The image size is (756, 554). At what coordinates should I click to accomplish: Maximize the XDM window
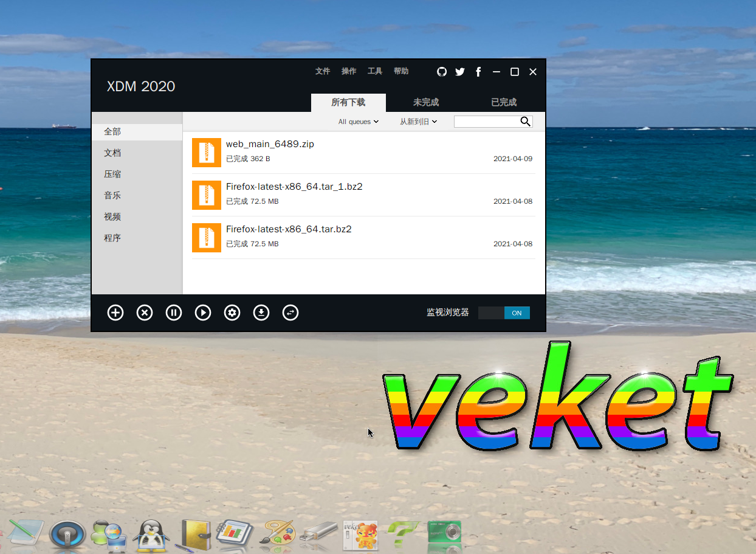(x=515, y=72)
